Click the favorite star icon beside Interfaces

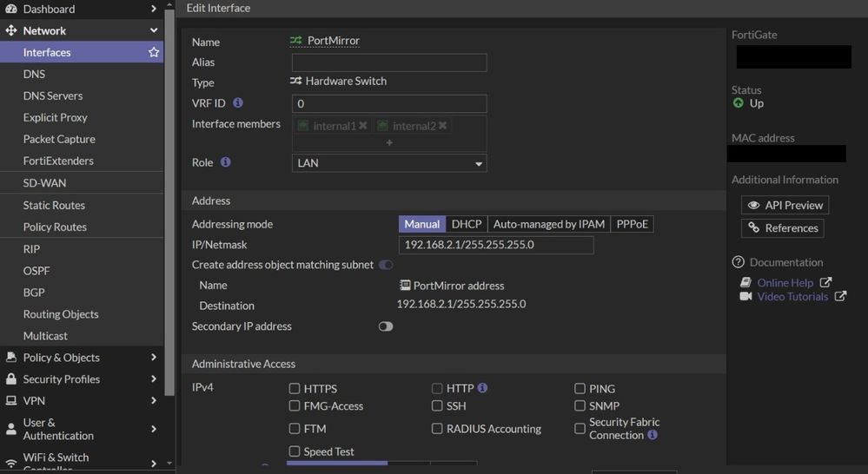point(154,53)
